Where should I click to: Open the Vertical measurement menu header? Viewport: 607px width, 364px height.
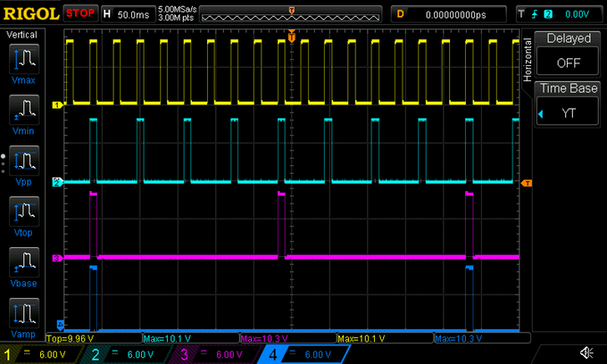point(22,34)
